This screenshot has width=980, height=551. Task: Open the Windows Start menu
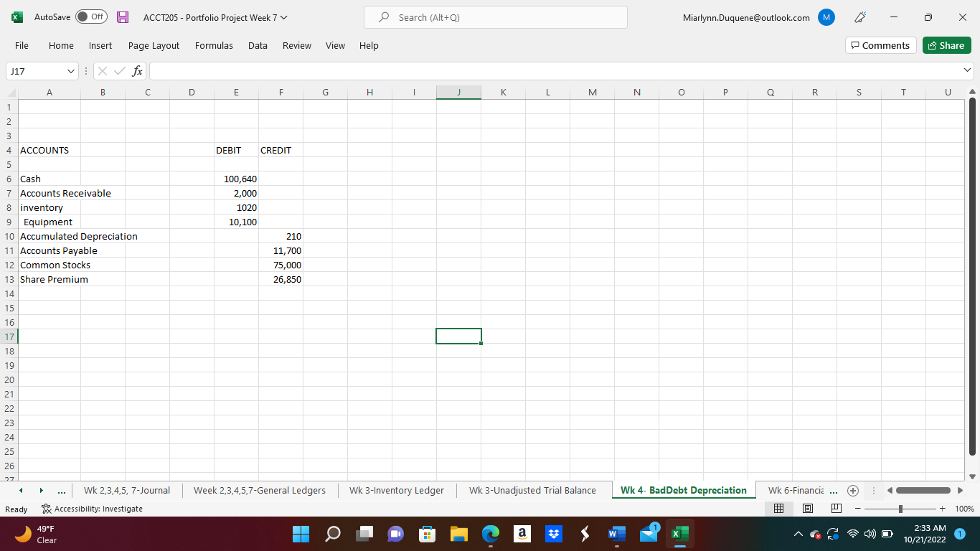click(x=301, y=534)
